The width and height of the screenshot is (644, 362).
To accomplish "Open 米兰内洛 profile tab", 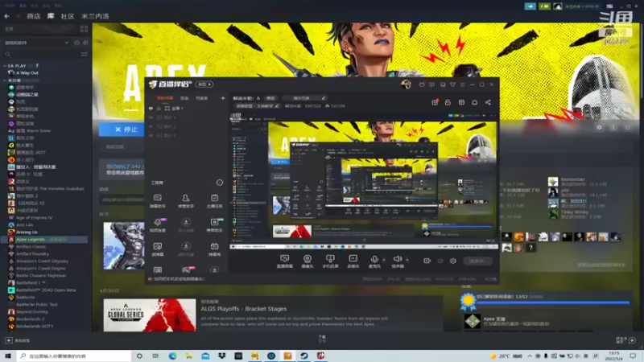I will point(95,16).
